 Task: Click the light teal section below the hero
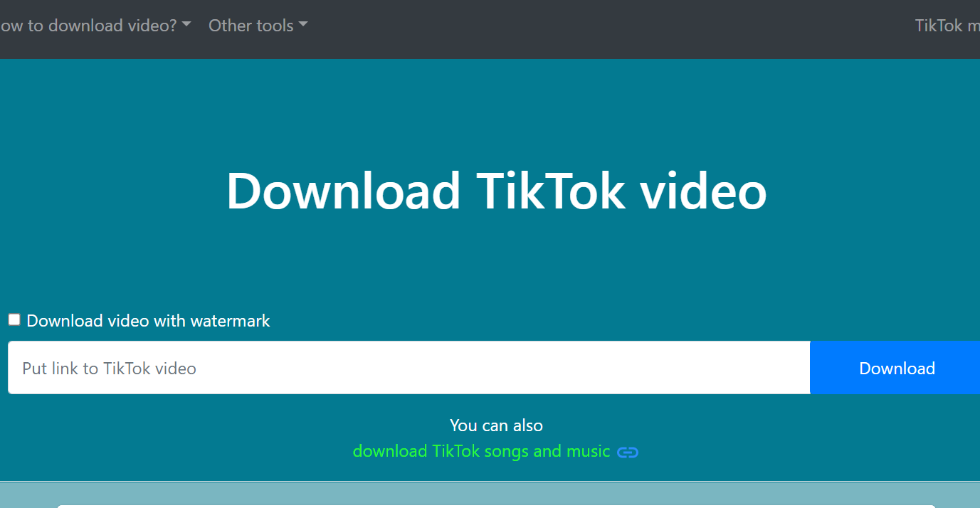click(x=28, y=494)
